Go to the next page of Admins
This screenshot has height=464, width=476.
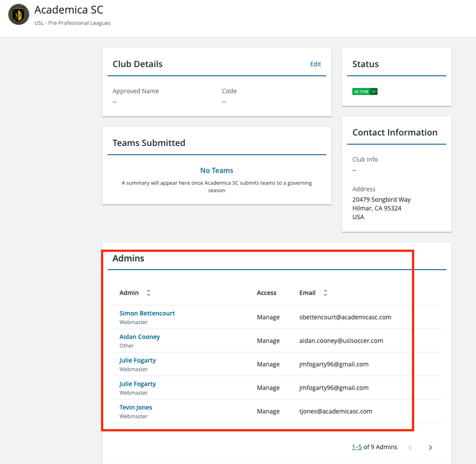[430, 447]
